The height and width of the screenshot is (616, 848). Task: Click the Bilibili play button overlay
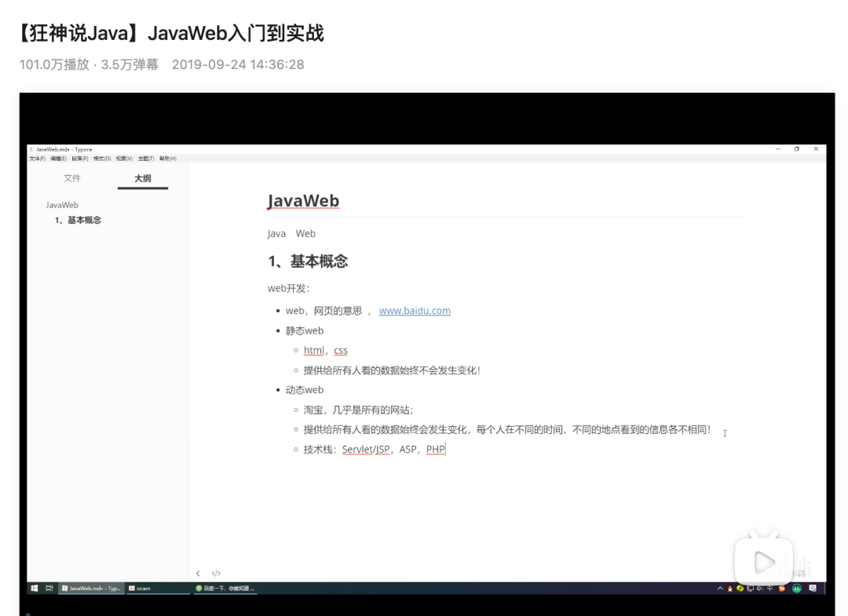(x=763, y=560)
